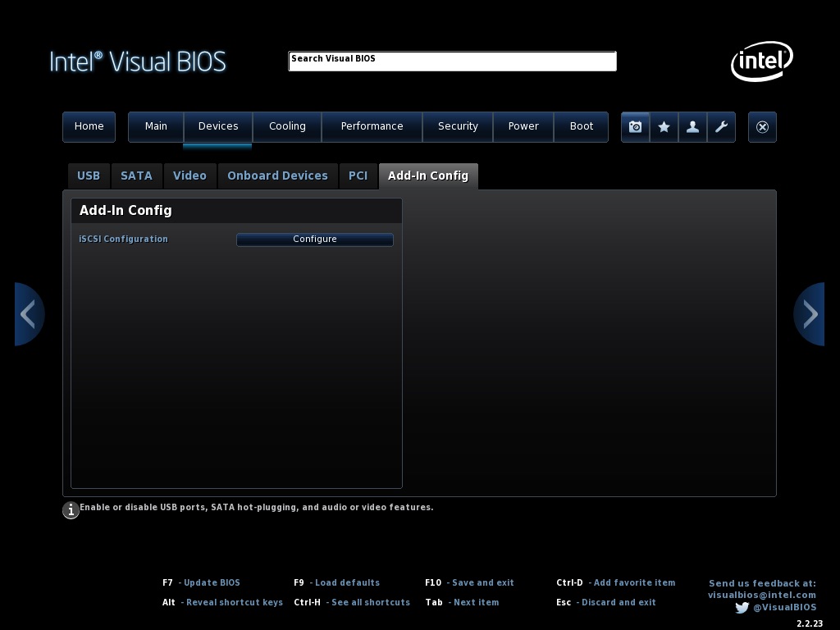The image size is (840, 630).
Task: Click the visualbios@intel.com feedback email
Action: tap(762, 596)
